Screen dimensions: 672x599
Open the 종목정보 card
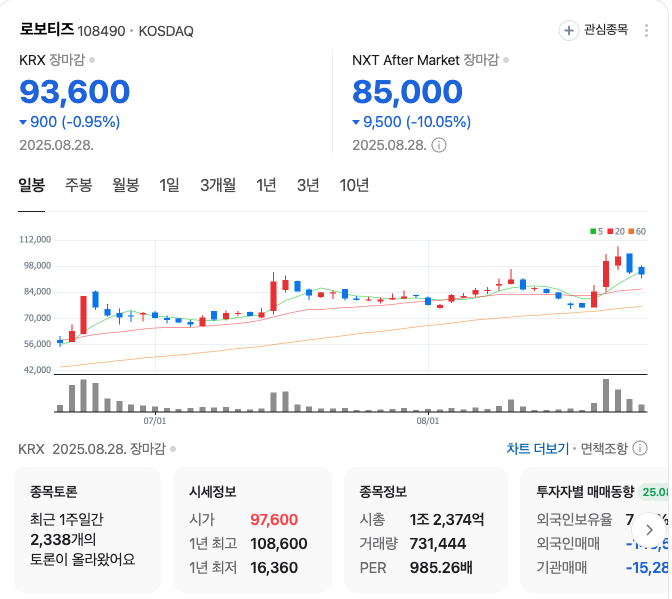(x=426, y=530)
